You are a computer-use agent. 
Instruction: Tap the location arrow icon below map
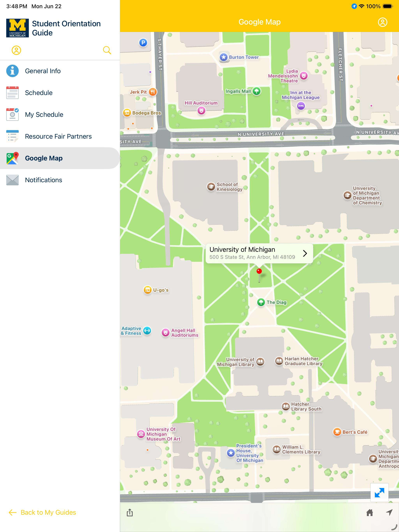(x=389, y=513)
